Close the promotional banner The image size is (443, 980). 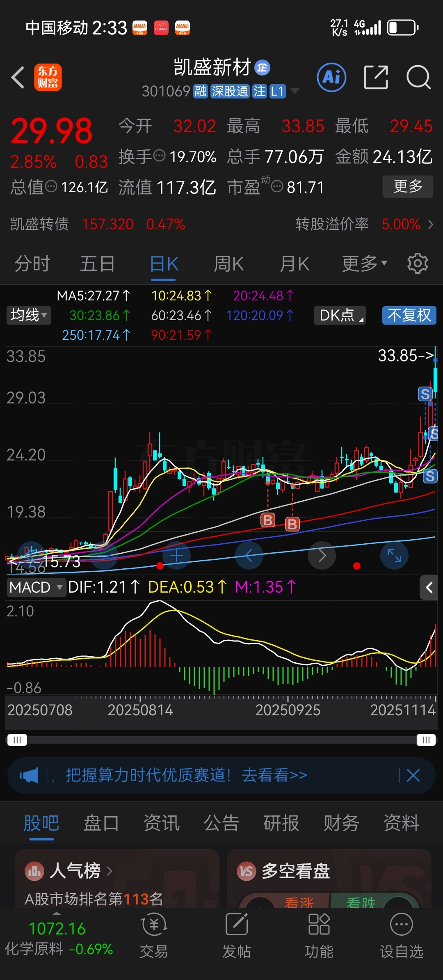tap(413, 776)
